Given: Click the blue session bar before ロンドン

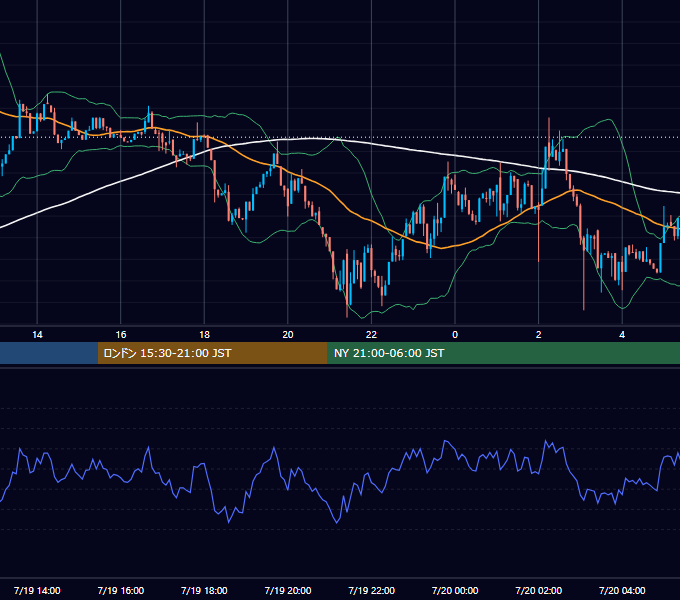Looking at the screenshot, I should point(49,353).
